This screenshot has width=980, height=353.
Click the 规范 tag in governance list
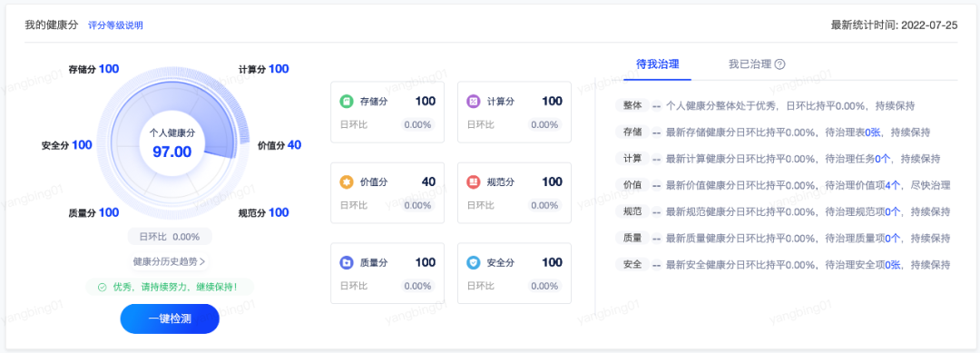point(632,211)
